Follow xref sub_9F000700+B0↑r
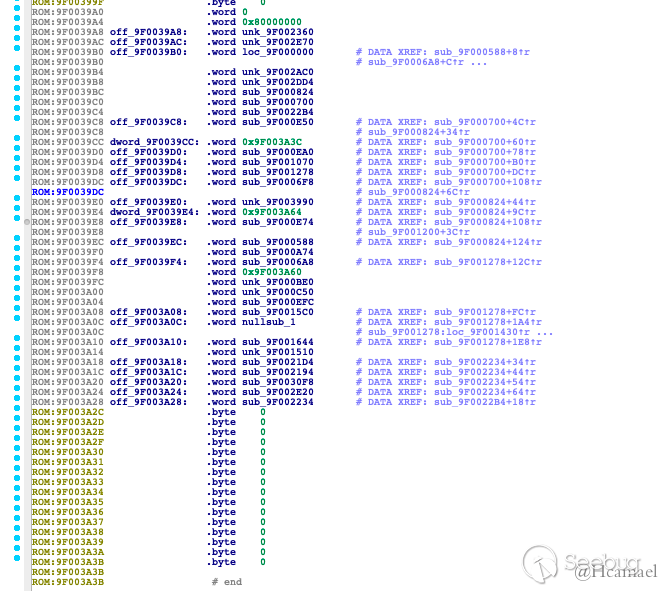The height and width of the screenshot is (591, 668). click(485, 162)
